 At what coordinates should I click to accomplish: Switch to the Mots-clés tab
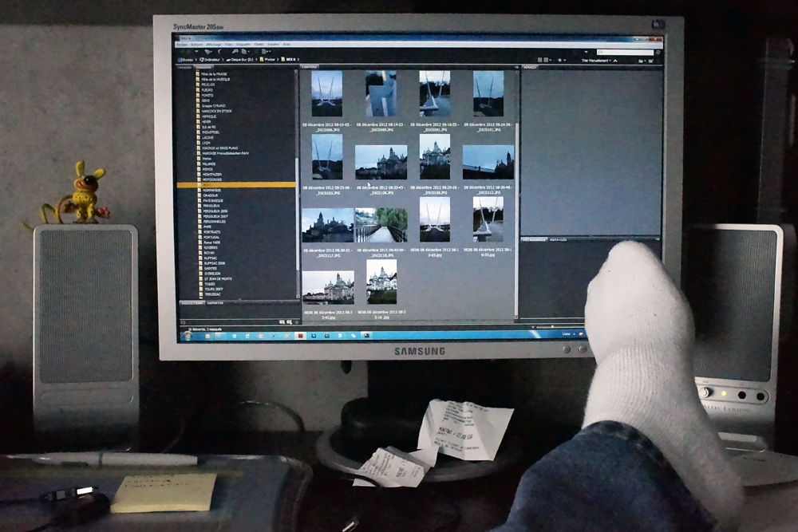click(x=556, y=238)
